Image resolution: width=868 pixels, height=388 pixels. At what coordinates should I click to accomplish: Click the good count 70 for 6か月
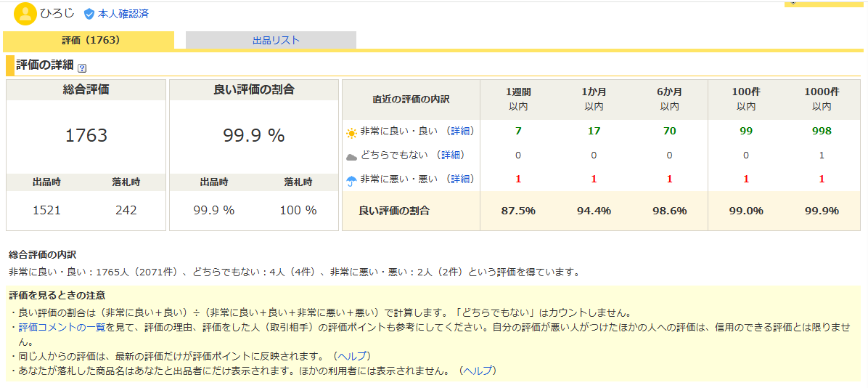pyautogui.click(x=669, y=132)
